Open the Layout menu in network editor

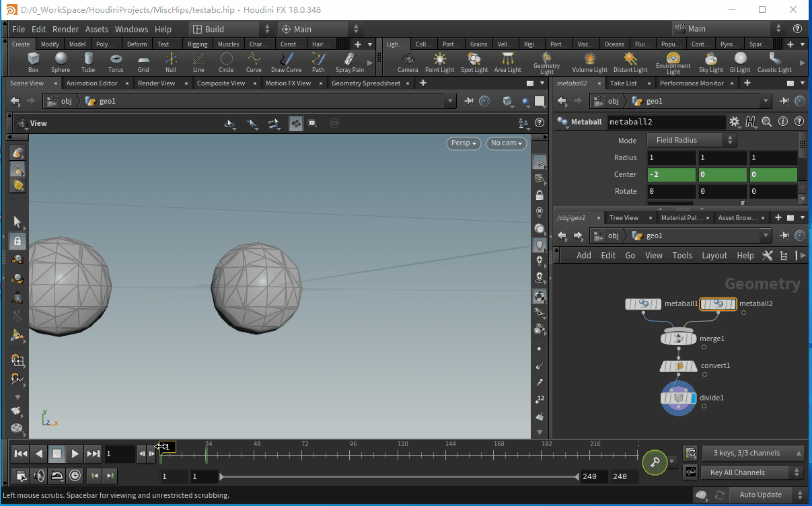(714, 256)
